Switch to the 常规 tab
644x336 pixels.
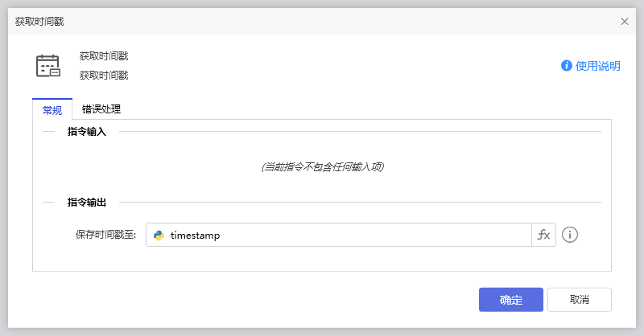point(52,109)
